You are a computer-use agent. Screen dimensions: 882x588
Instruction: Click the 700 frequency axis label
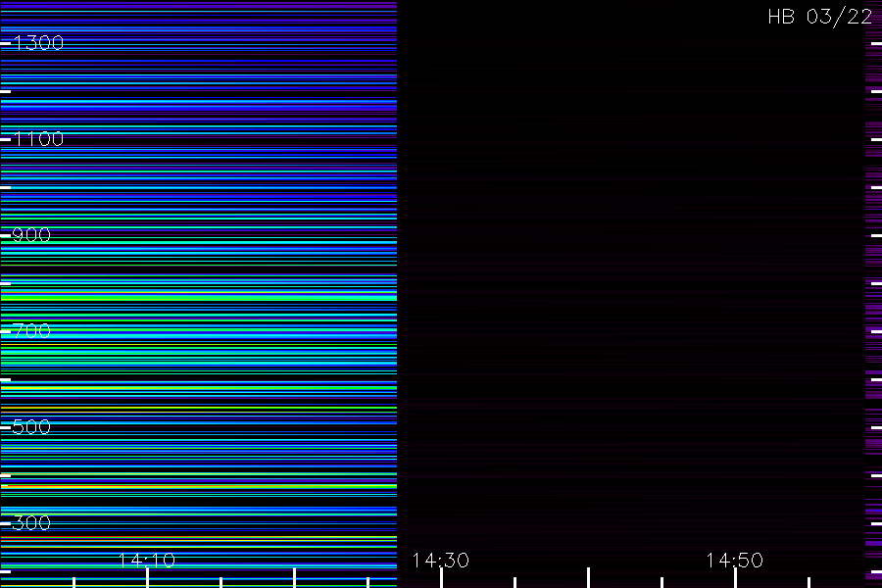pyautogui.click(x=31, y=331)
